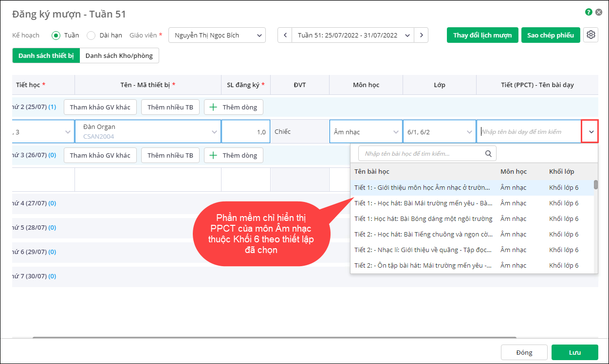The image size is (609, 364).
Task: Click the bottom horizontal scrollbar
Action: pos(274,337)
